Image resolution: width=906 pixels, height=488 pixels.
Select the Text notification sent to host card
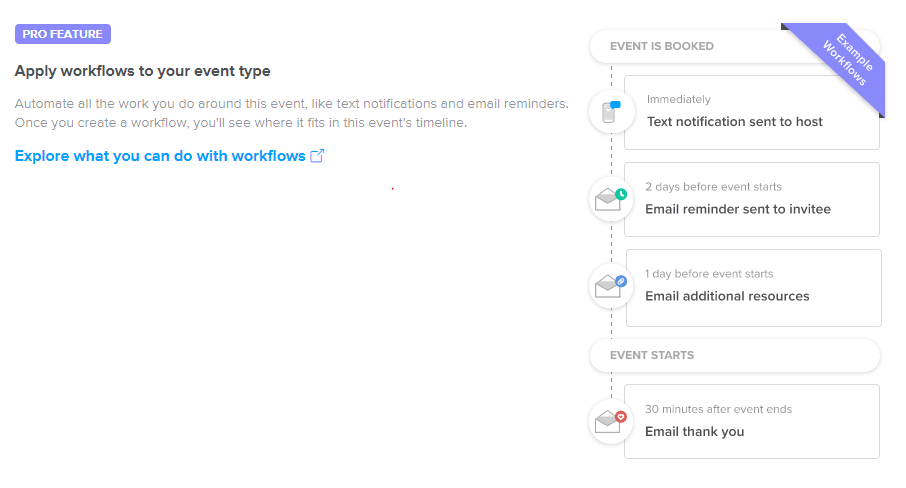pyautogui.click(x=752, y=113)
